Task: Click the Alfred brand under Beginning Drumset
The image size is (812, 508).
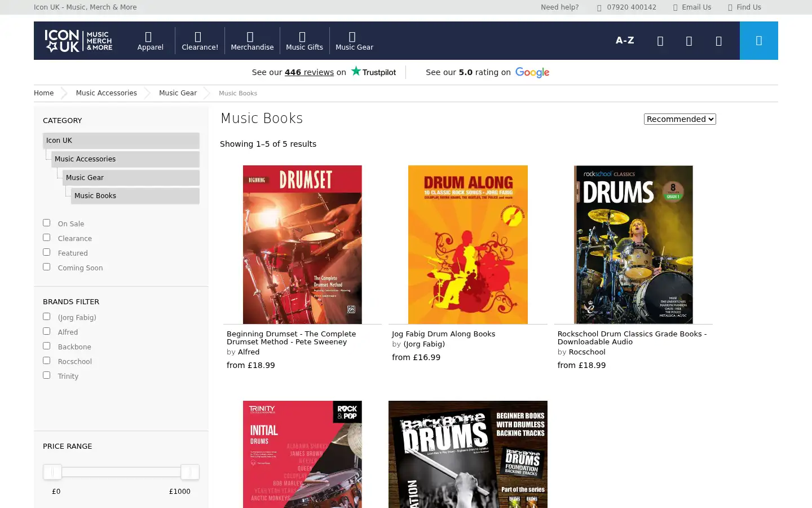Action: pos(249,352)
